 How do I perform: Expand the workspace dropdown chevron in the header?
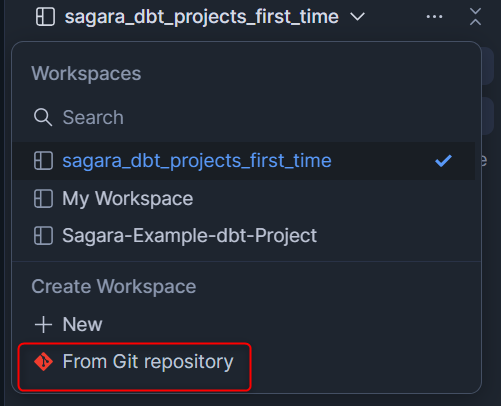(x=358, y=17)
